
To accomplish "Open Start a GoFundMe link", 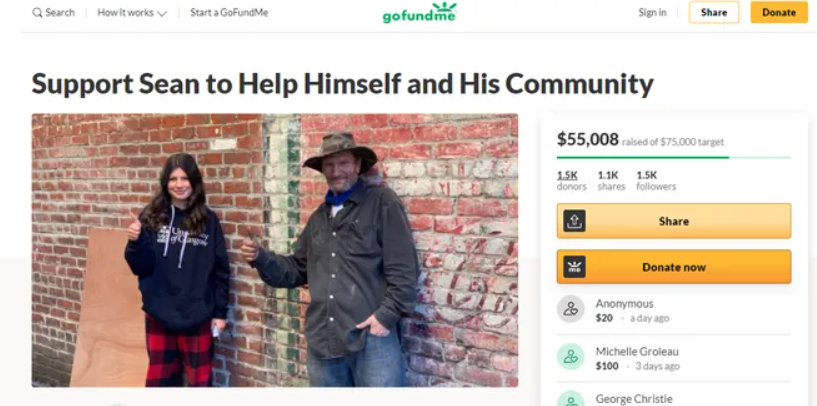I will point(229,13).
